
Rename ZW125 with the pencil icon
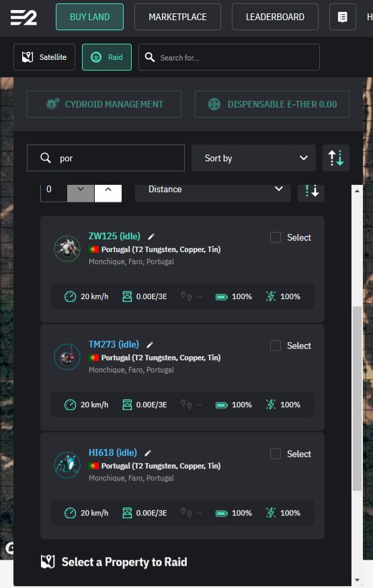pyautogui.click(x=151, y=237)
